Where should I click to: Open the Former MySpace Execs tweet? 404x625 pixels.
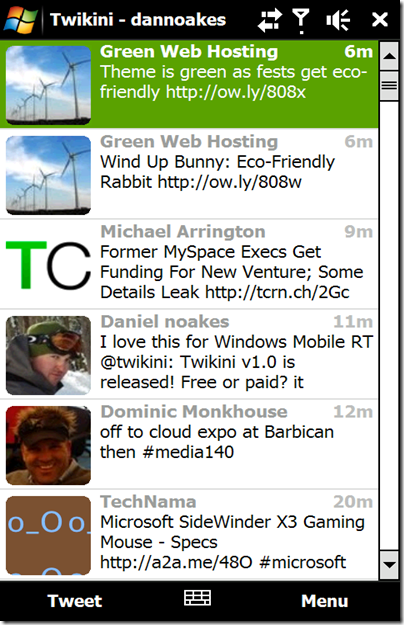pyautogui.click(x=189, y=264)
